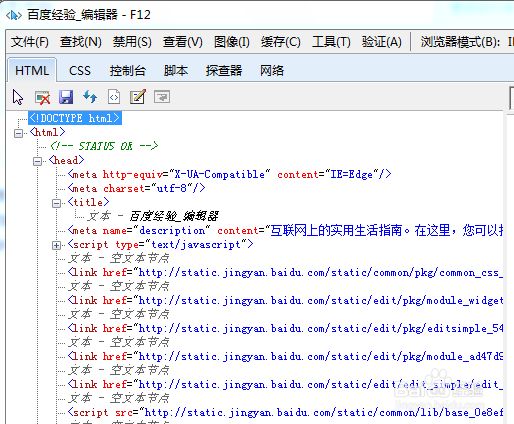The width and height of the screenshot is (514, 424).
Task: Open the 禁用(S) menu
Action: click(132, 42)
